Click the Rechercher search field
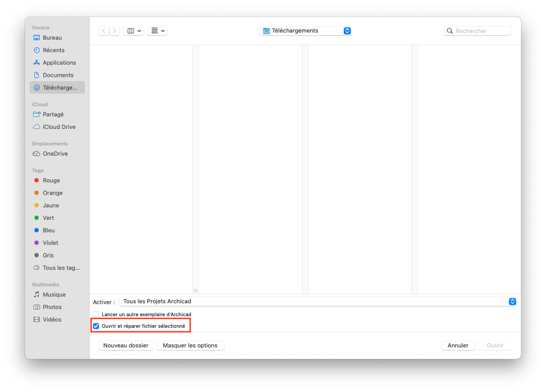Image resolution: width=546 pixels, height=392 pixels. point(478,31)
